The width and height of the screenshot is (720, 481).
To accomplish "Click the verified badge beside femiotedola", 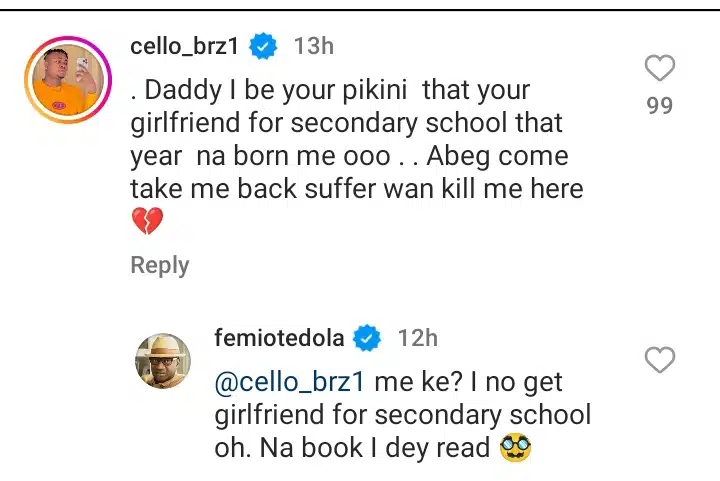I will click(368, 338).
